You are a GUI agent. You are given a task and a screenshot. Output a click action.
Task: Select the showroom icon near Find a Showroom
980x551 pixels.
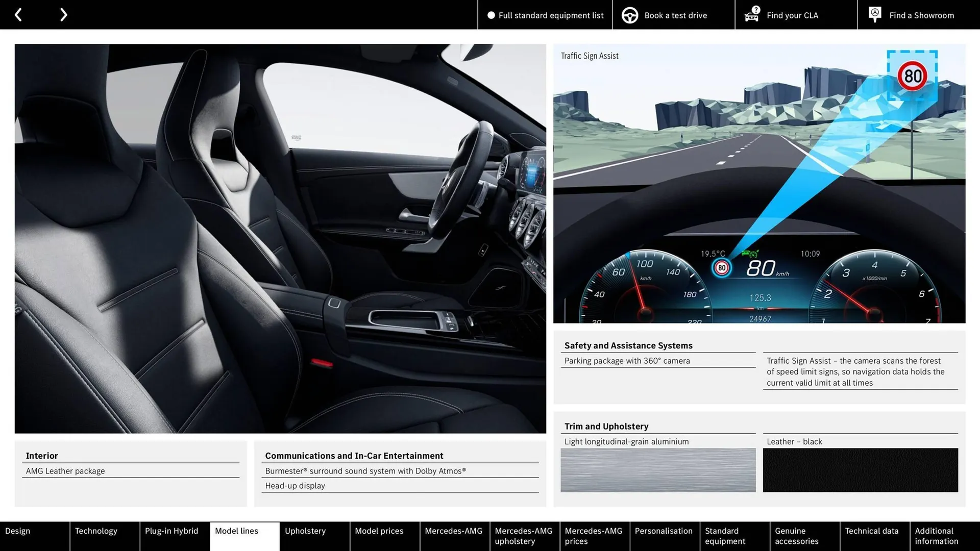875,14
